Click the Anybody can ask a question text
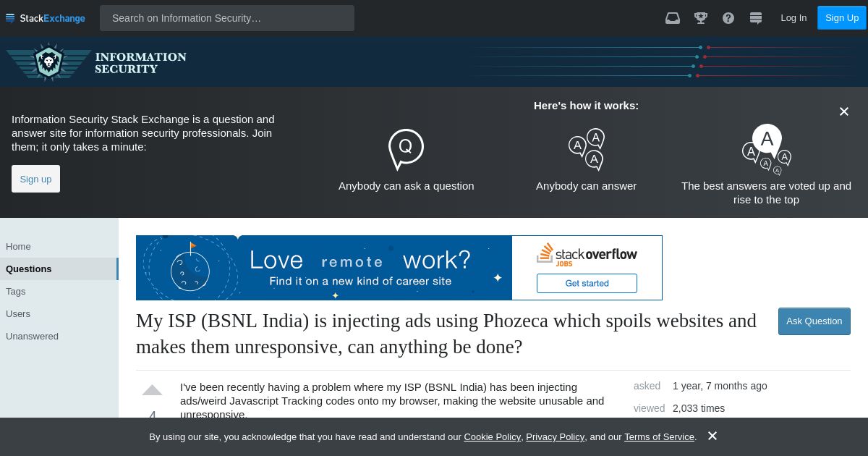This screenshot has height=456, width=868. point(407,186)
